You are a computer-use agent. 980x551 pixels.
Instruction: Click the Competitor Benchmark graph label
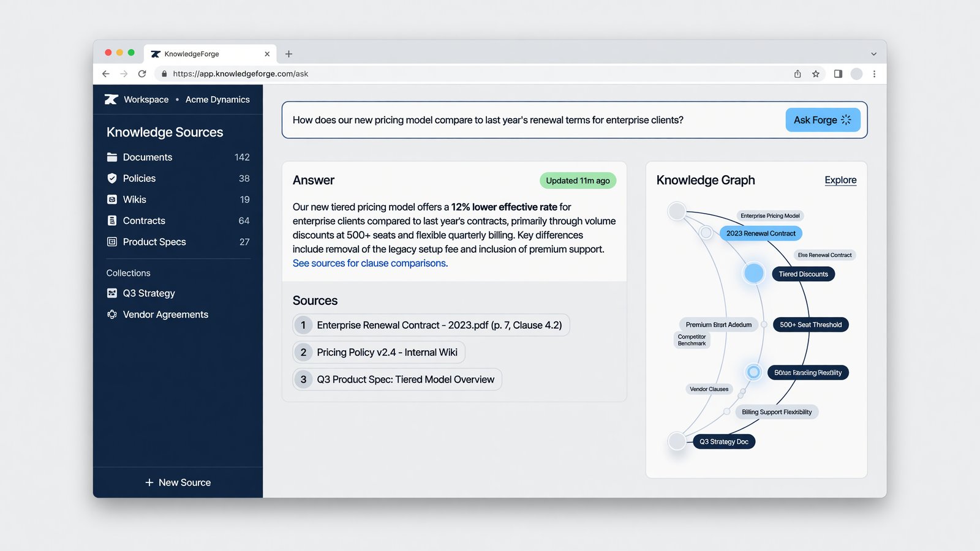pos(692,340)
